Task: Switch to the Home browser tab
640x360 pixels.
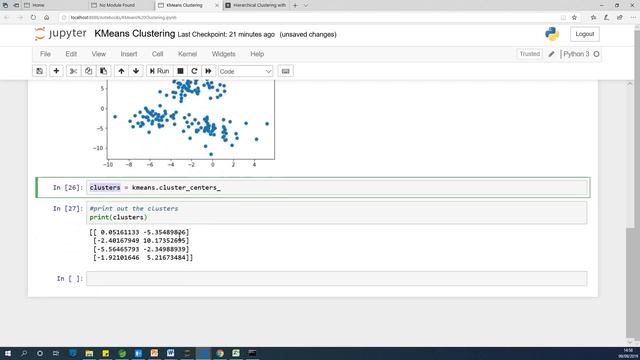Action: click(x=38, y=5)
